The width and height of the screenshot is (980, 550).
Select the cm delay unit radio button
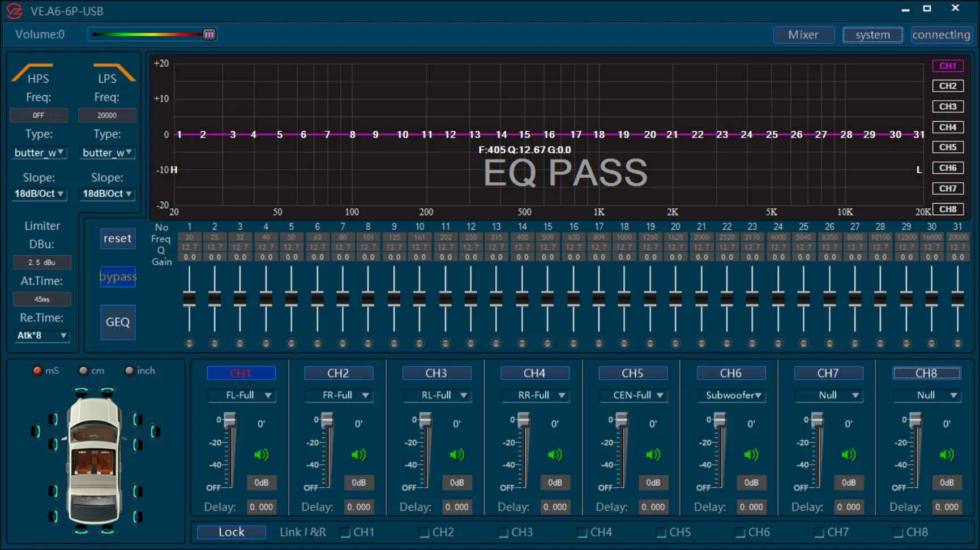[84, 371]
